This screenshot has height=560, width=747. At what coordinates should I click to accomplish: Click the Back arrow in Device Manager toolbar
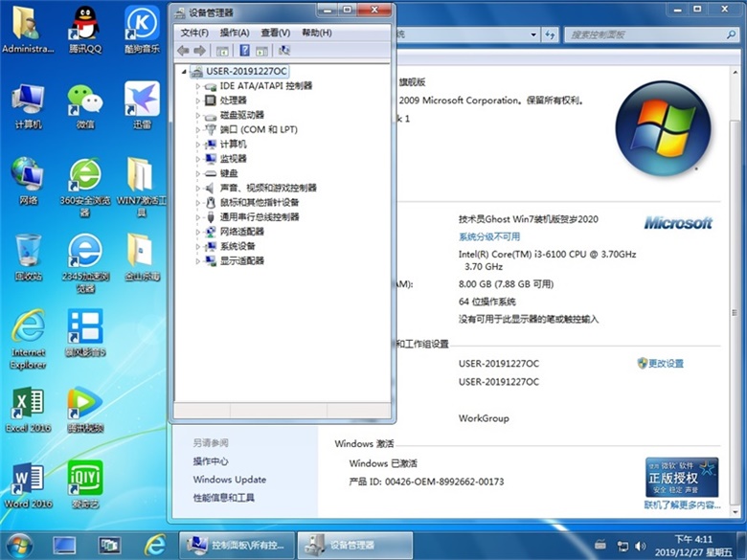[183, 51]
